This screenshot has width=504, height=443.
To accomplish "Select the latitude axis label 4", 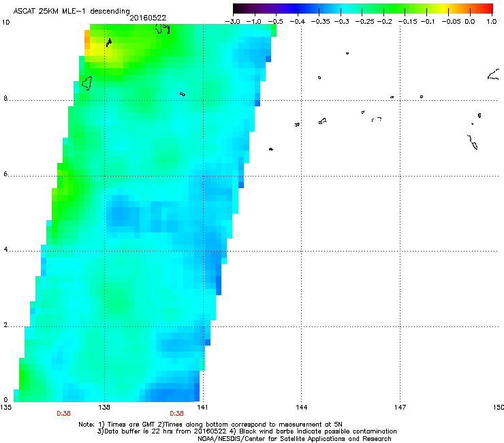I will 5,249.
